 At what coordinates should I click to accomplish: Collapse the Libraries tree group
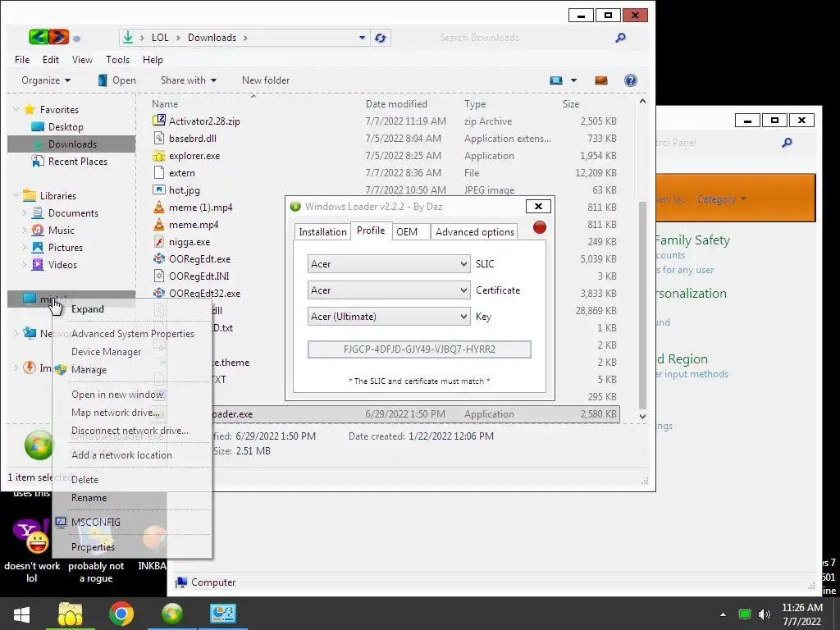coord(16,195)
